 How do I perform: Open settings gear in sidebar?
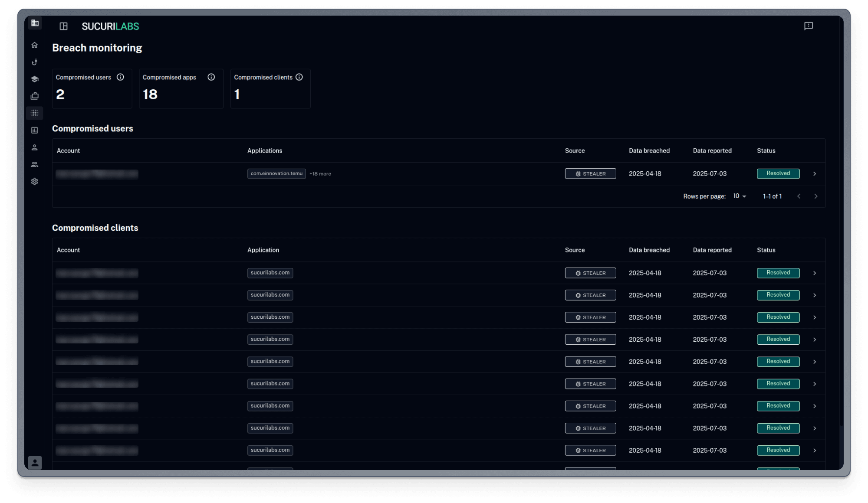coord(35,181)
